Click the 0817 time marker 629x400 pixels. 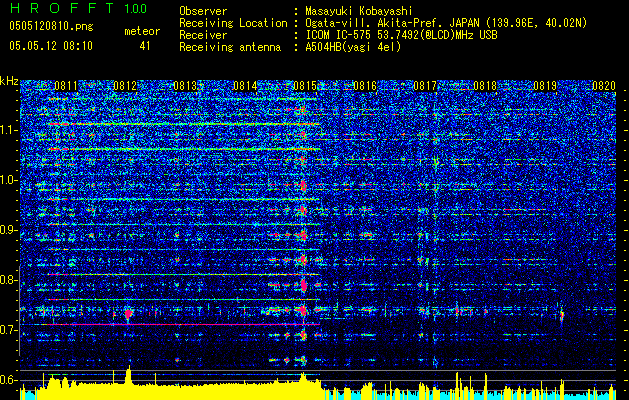[x=425, y=86]
